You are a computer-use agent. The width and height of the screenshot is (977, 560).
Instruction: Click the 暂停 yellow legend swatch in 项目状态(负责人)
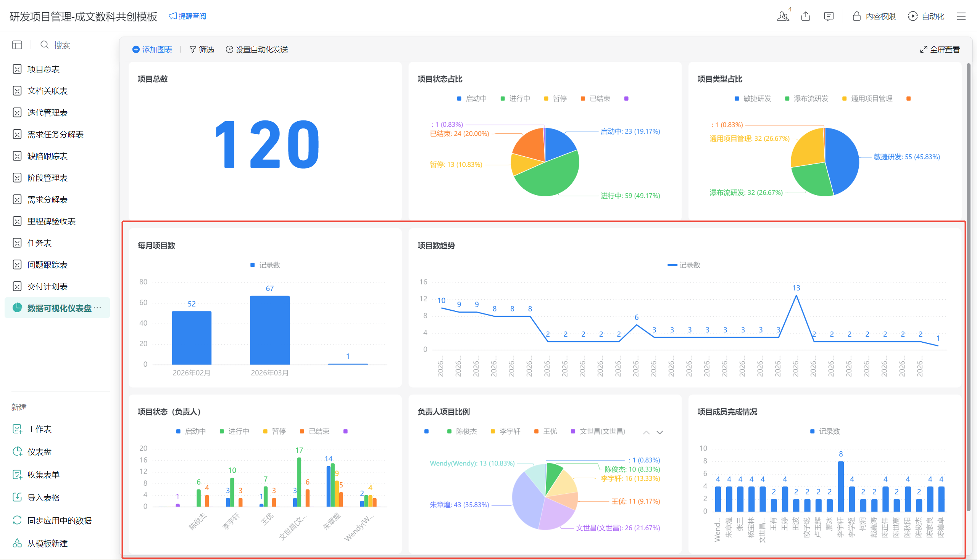tap(265, 431)
